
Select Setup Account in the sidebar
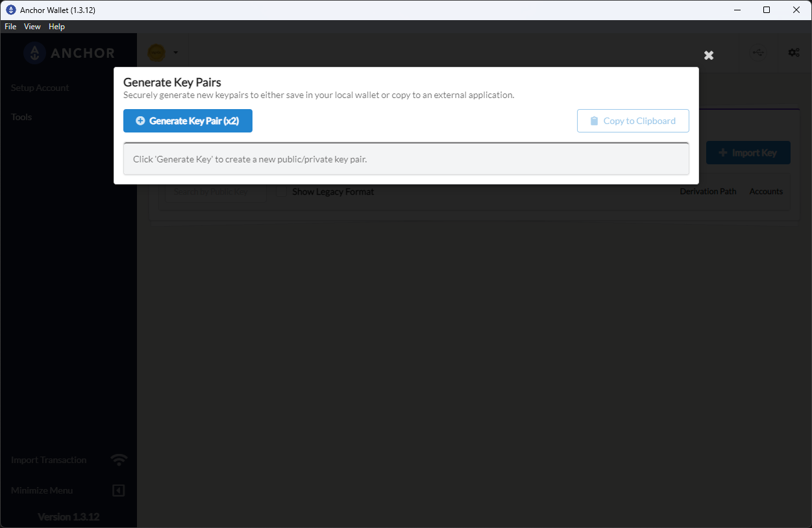pyautogui.click(x=40, y=88)
